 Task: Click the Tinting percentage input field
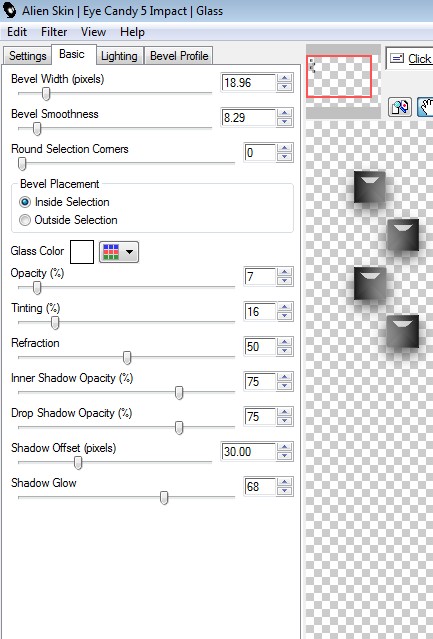pyautogui.click(x=260, y=312)
